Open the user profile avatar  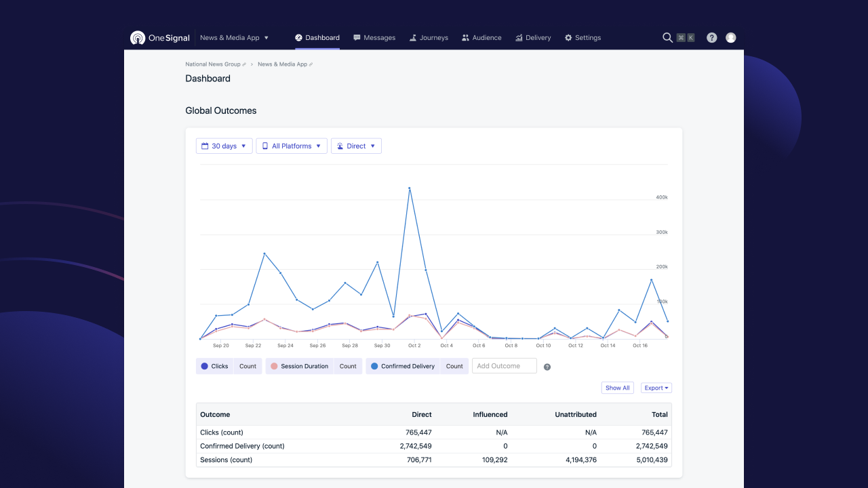point(730,38)
